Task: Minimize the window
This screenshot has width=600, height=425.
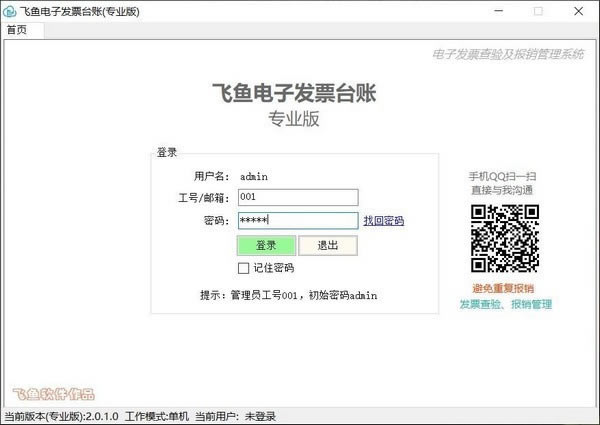Action: click(x=492, y=11)
